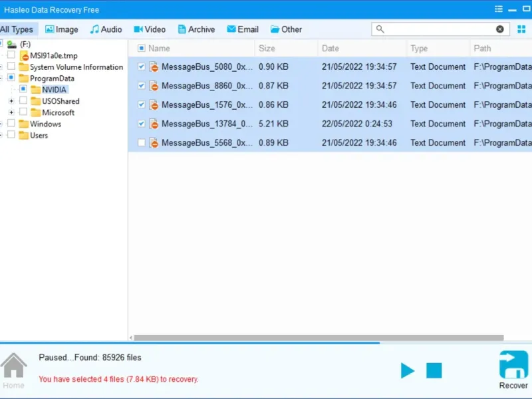
Task: Select 'Paused...Found: 85926 files' status text
Action: pyautogui.click(x=90, y=358)
